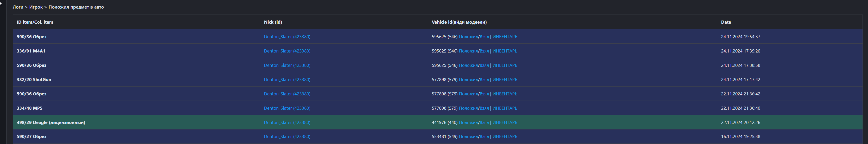This screenshot has width=868, height=144.
Task: Open 'ИНВЕНТАРЬ' in the 24.11.2024 17:38:58 row
Action: pos(505,65)
